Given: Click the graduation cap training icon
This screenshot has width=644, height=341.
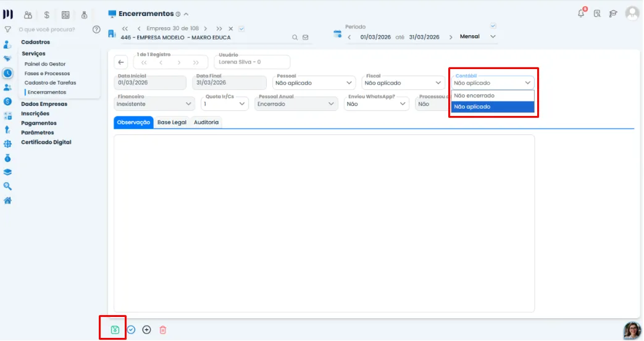Looking at the screenshot, I should tap(614, 14).
